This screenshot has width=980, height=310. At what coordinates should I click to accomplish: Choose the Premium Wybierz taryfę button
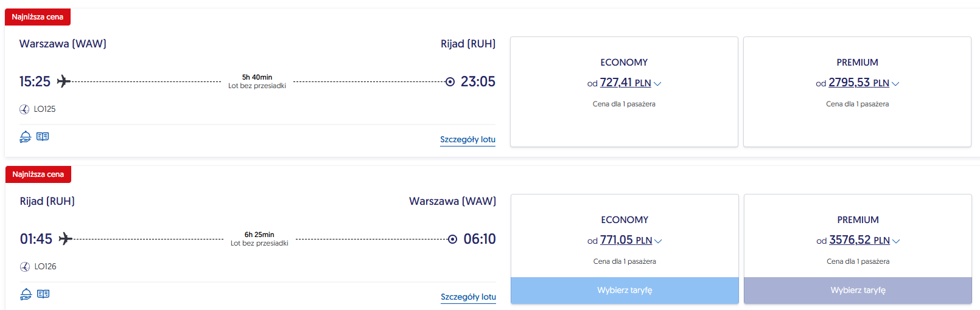858,291
